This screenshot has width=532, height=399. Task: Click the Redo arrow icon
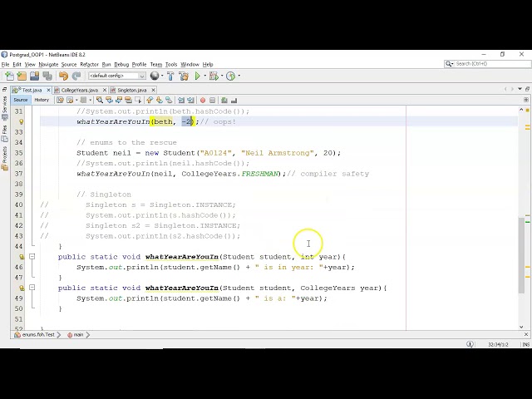tap(76, 76)
